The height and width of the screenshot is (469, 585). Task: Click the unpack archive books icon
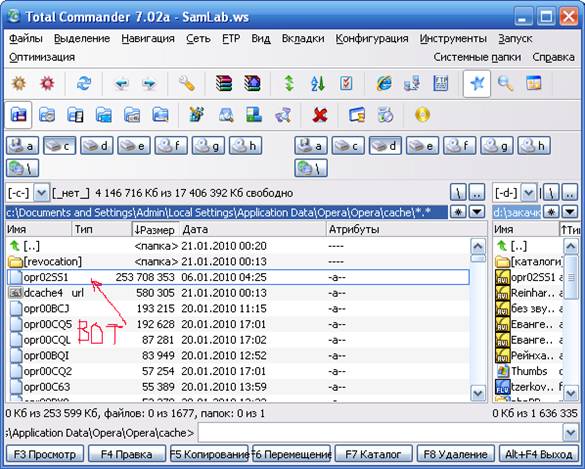[252, 83]
